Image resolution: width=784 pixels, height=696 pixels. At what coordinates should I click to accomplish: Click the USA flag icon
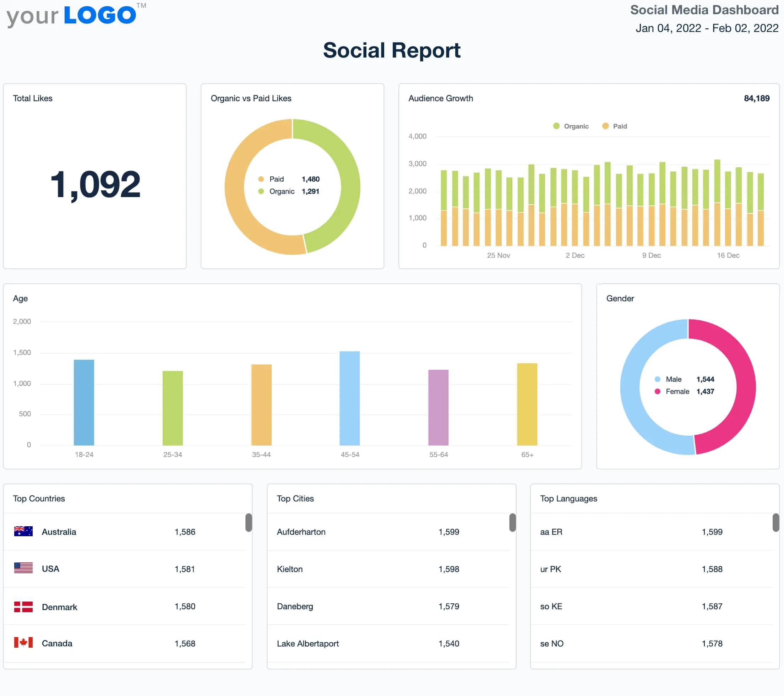click(23, 569)
